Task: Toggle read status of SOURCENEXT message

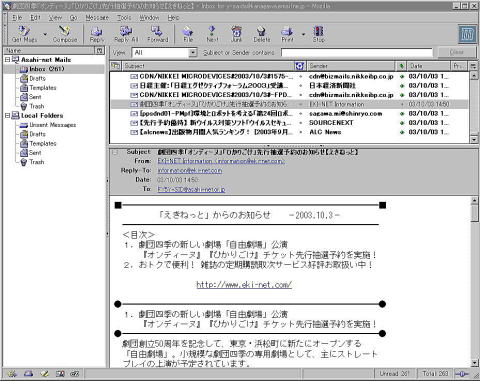Action: click(x=402, y=123)
